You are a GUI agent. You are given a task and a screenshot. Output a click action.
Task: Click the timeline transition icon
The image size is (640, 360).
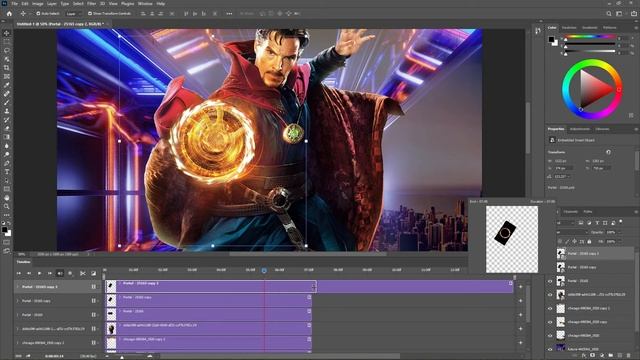pos(93,273)
